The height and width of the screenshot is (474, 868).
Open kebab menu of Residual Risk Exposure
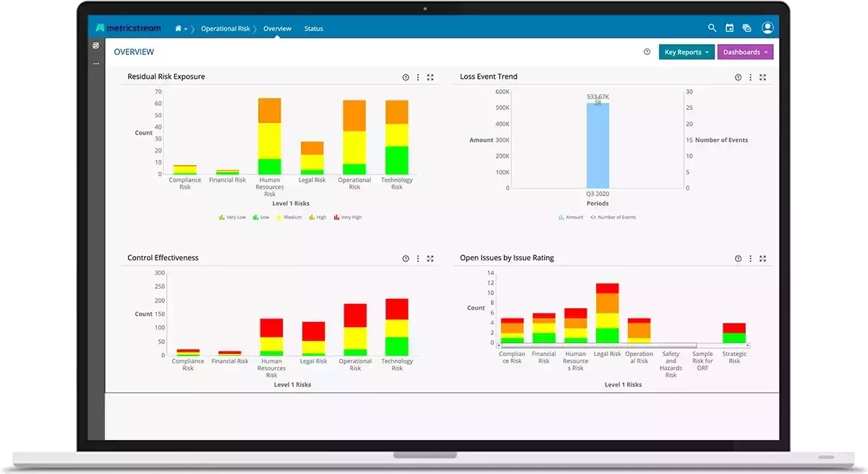[x=417, y=77]
